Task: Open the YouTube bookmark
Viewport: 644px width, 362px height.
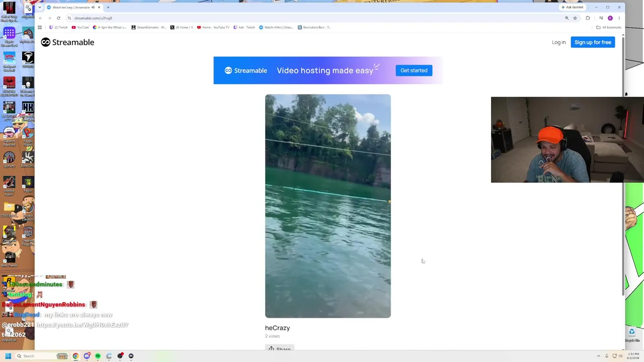Action: click(80, 27)
